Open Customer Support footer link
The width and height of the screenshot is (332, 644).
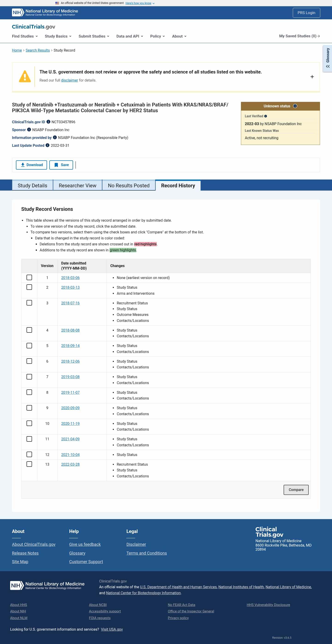tap(86, 562)
